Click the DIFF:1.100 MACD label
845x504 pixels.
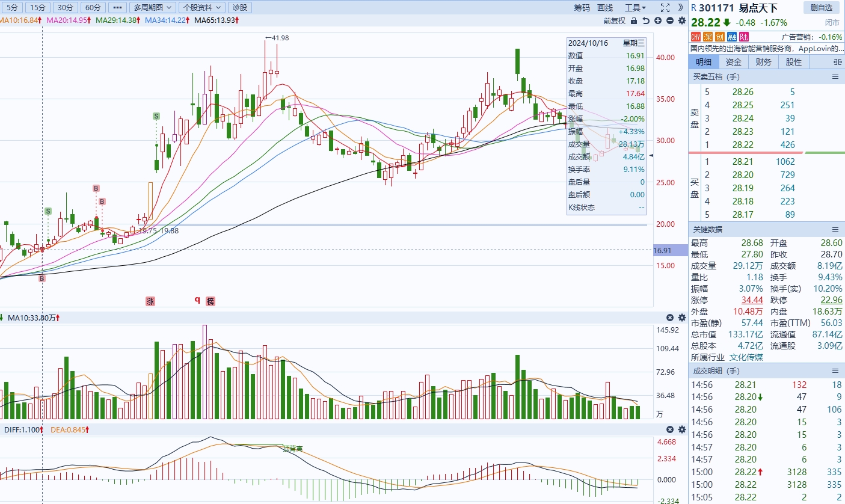pyautogui.click(x=21, y=430)
